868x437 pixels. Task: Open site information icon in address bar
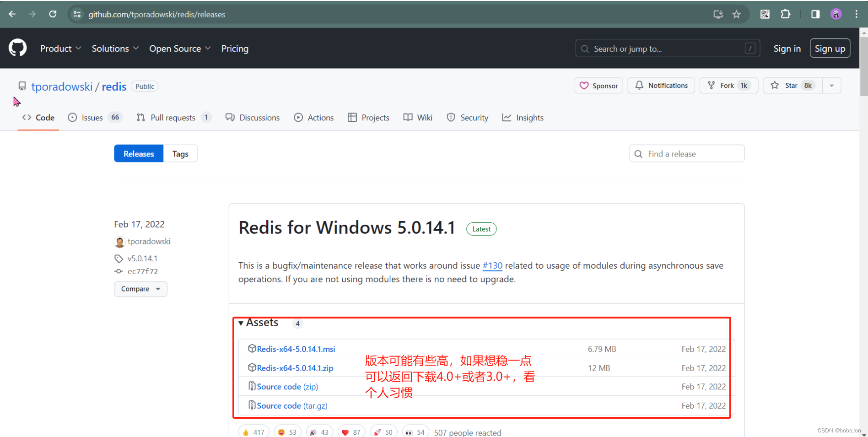click(77, 14)
